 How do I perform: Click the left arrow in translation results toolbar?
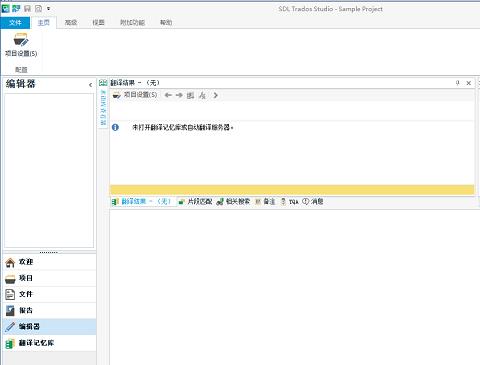(168, 95)
